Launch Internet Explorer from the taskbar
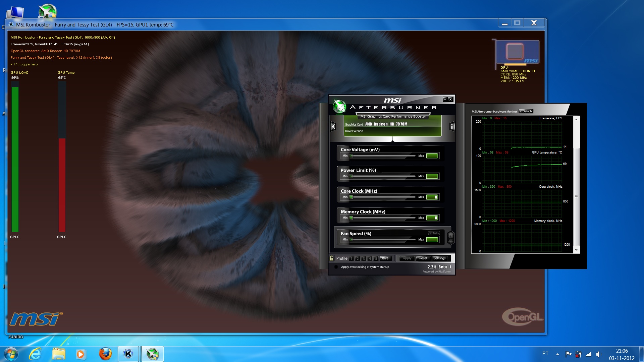Viewport: 644px width, 362px height. coord(35,354)
